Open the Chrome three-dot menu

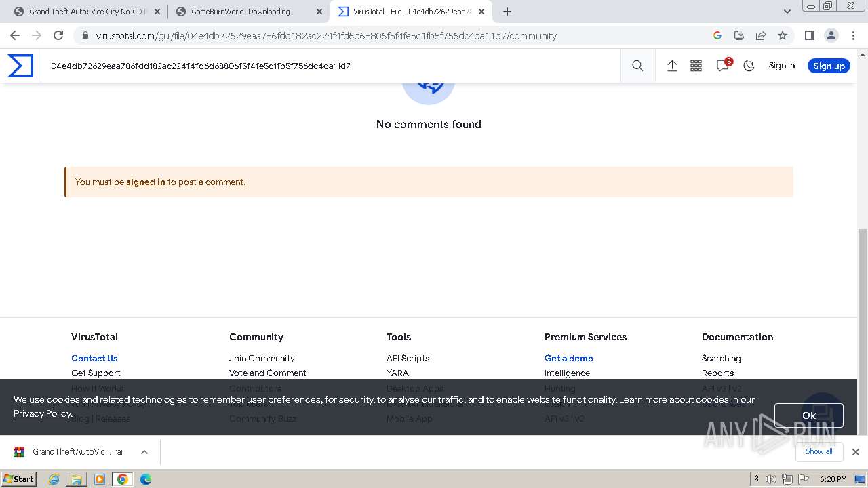pyautogui.click(x=853, y=35)
